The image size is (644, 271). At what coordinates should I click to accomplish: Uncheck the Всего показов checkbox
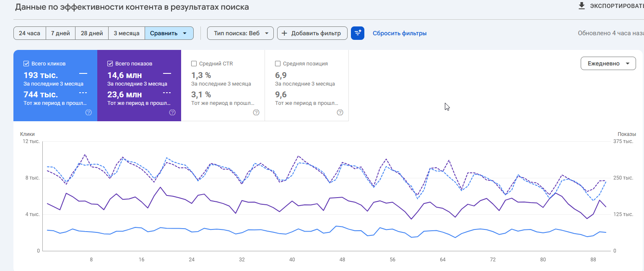tap(110, 64)
